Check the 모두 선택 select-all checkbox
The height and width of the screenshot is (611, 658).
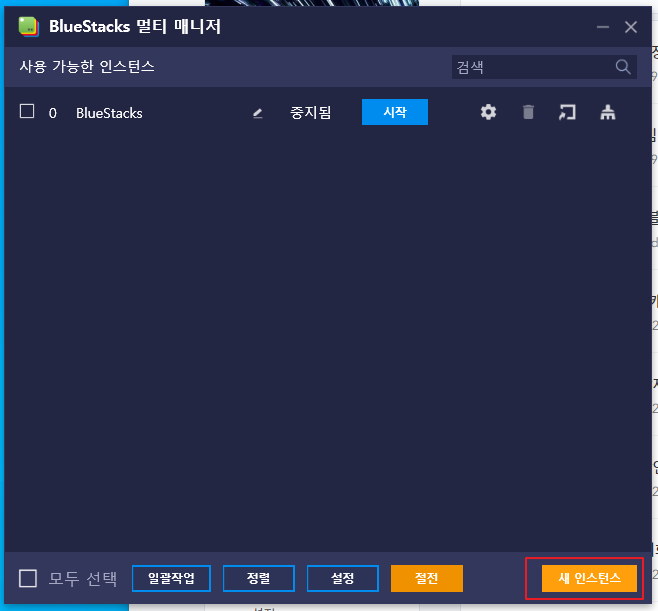coord(28,578)
